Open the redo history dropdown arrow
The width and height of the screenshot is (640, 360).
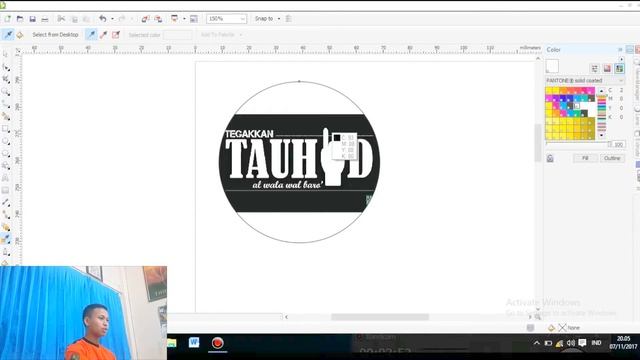click(131, 19)
